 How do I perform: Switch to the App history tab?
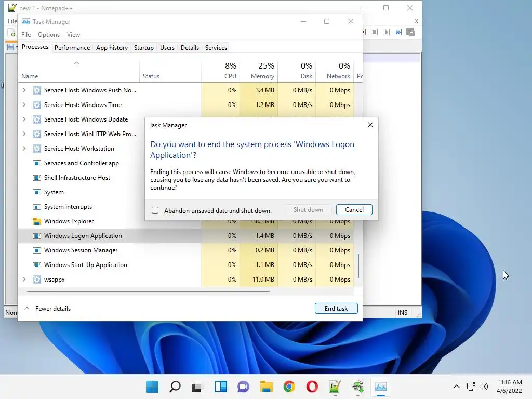(112, 47)
